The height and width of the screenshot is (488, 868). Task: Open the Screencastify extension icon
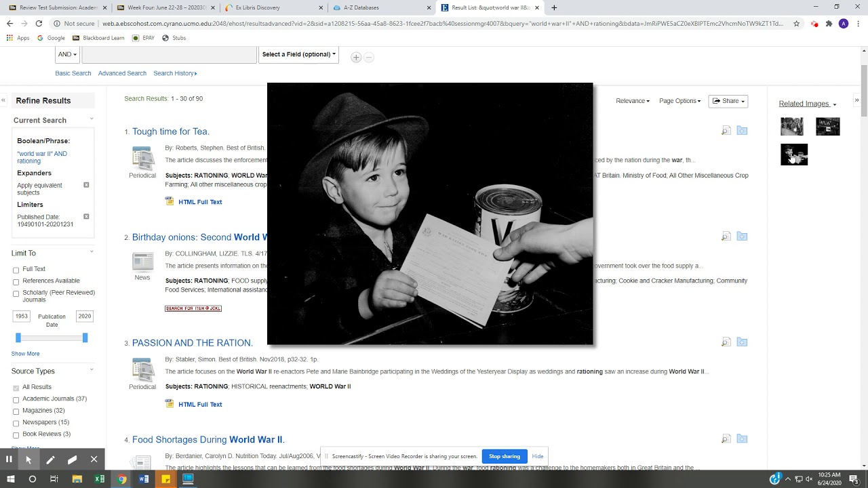tap(814, 23)
